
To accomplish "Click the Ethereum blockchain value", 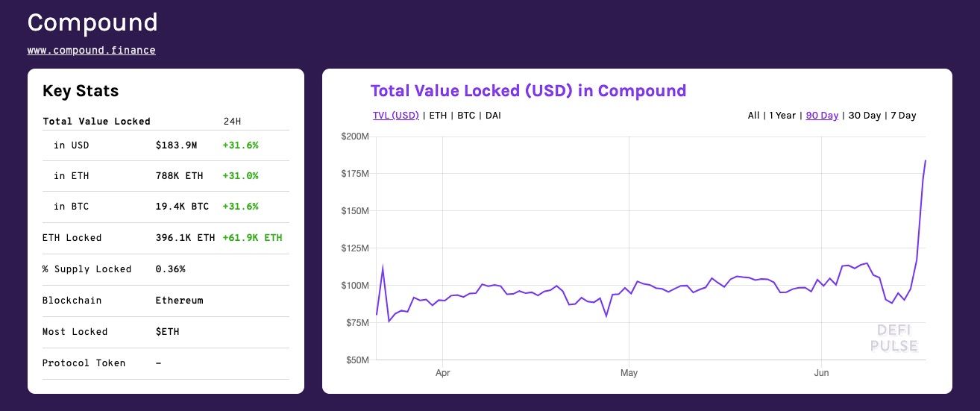I will (179, 301).
